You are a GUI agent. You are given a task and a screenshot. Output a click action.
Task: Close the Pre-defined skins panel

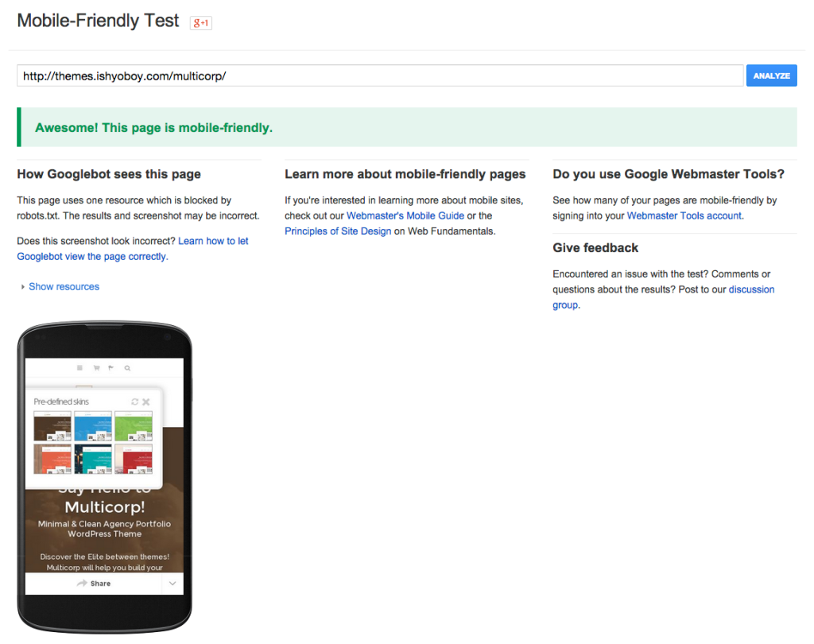(146, 402)
